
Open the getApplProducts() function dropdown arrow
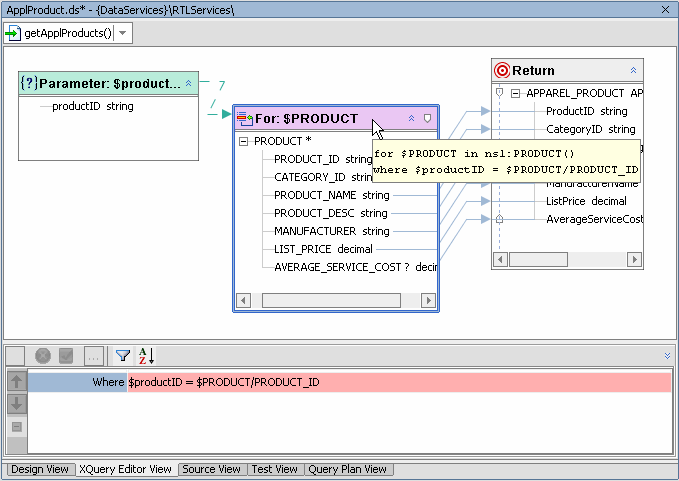pos(123,33)
